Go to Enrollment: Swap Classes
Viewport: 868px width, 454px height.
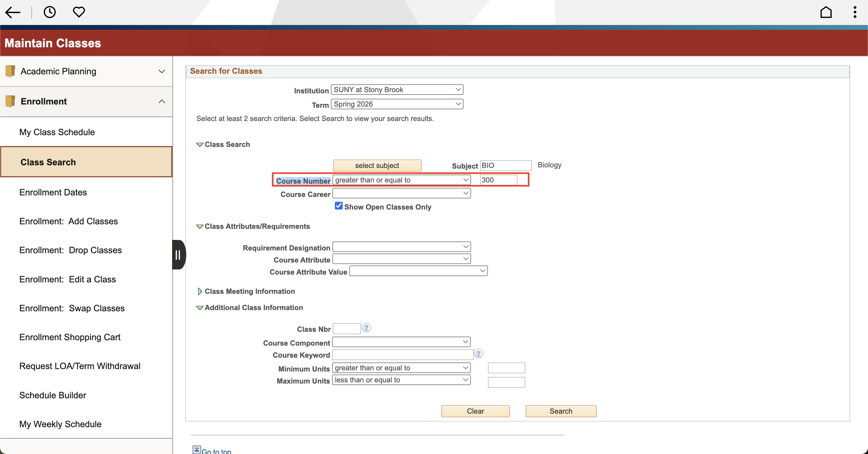pos(86,308)
